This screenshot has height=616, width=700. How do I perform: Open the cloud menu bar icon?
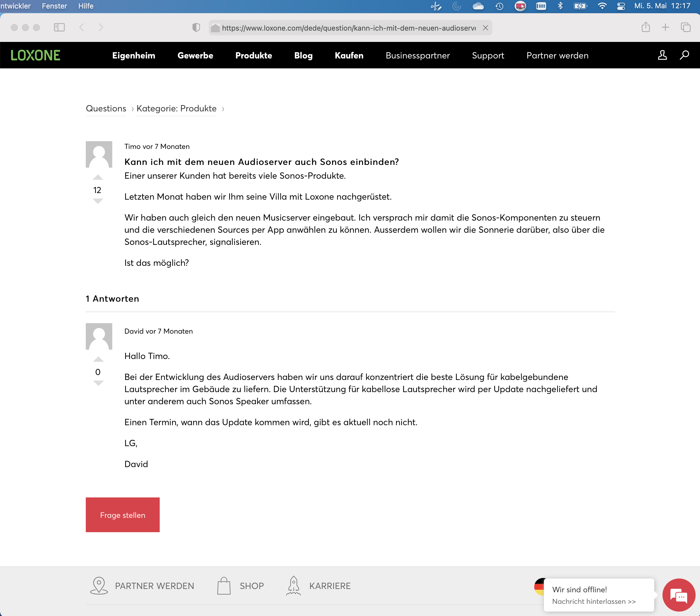click(x=478, y=6)
